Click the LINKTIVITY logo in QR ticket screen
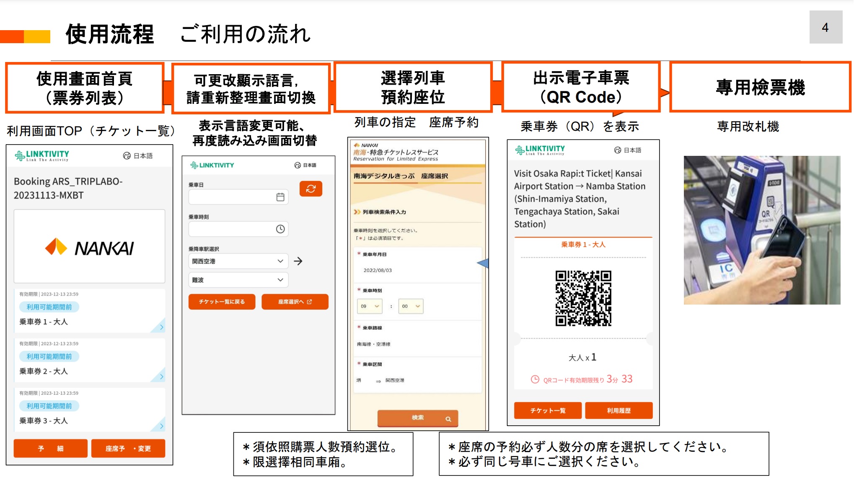 tap(540, 150)
